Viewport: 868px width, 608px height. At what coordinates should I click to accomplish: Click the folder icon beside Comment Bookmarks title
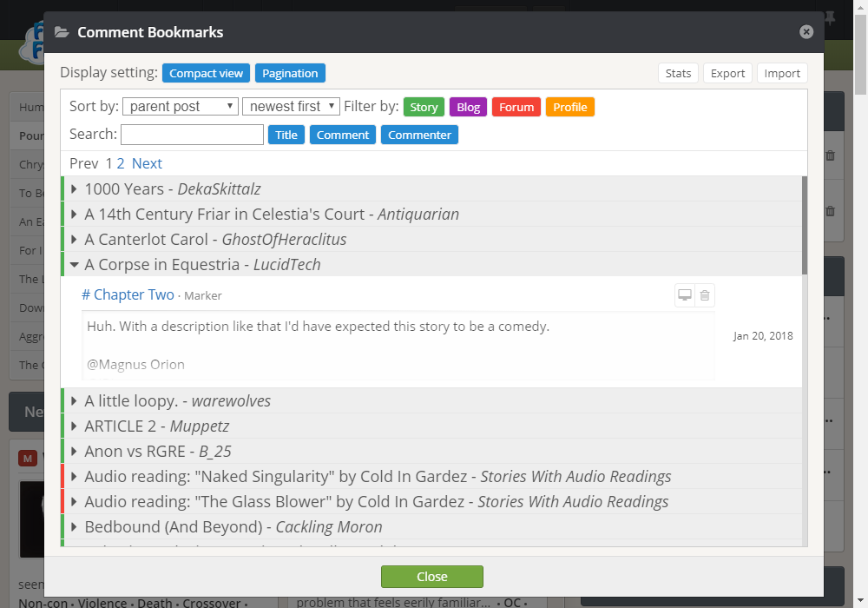pos(62,32)
